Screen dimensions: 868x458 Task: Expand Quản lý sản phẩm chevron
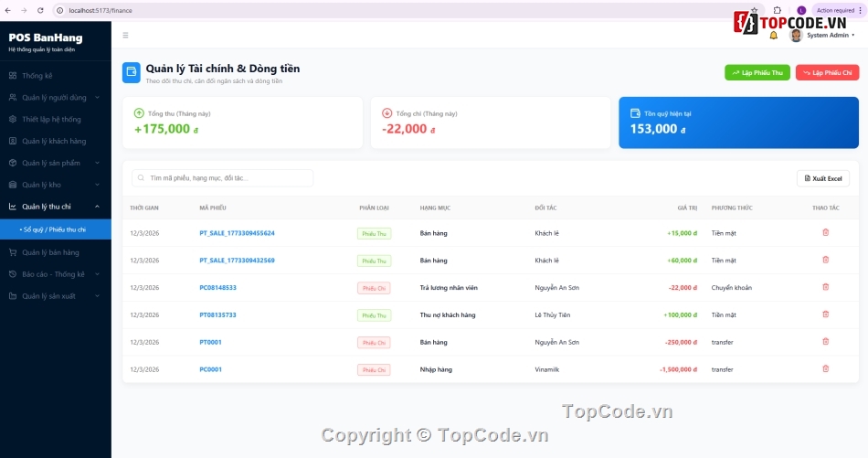click(x=98, y=163)
